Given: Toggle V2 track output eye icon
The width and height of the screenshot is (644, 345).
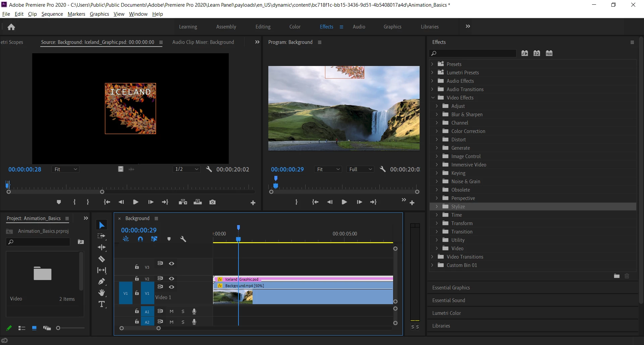Looking at the screenshot, I should click(x=171, y=279).
